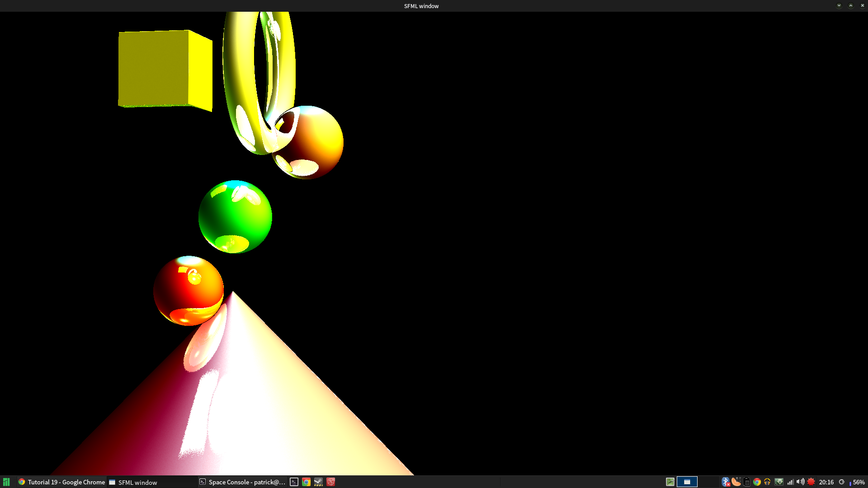Launch Steam from the quick launcher
Screen dimensions: 868x488
coord(318,482)
